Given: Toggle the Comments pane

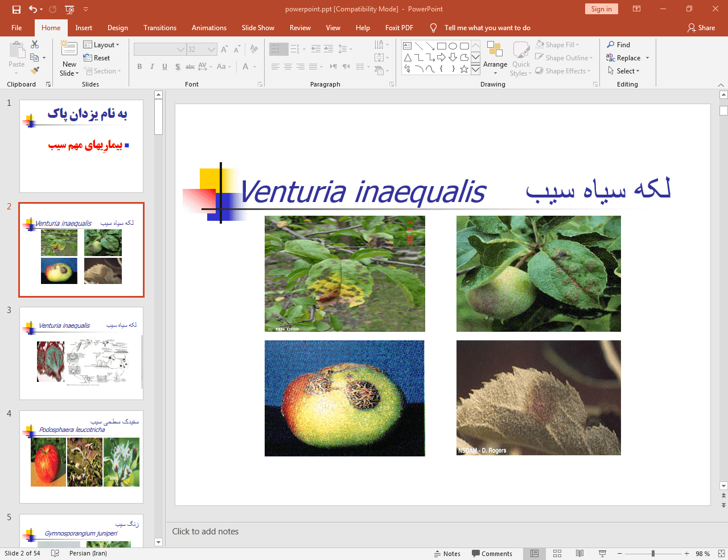Looking at the screenshot, I should (x=492, y=554).
